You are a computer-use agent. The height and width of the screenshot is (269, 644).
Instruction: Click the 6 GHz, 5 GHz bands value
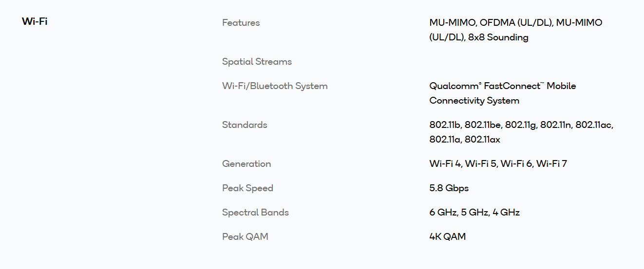pyautogui.click(x=474, y=212)
